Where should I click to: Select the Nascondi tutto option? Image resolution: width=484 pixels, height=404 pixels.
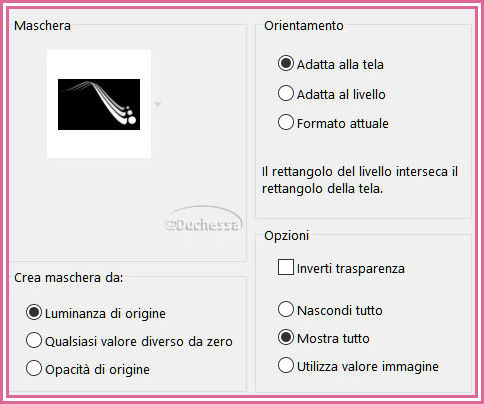click(x=286, y=309)
